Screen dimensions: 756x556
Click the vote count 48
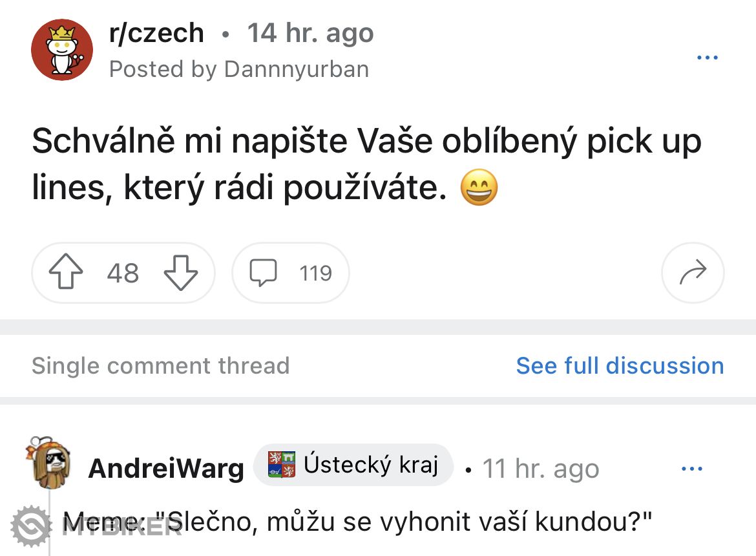tap(123, 273)
